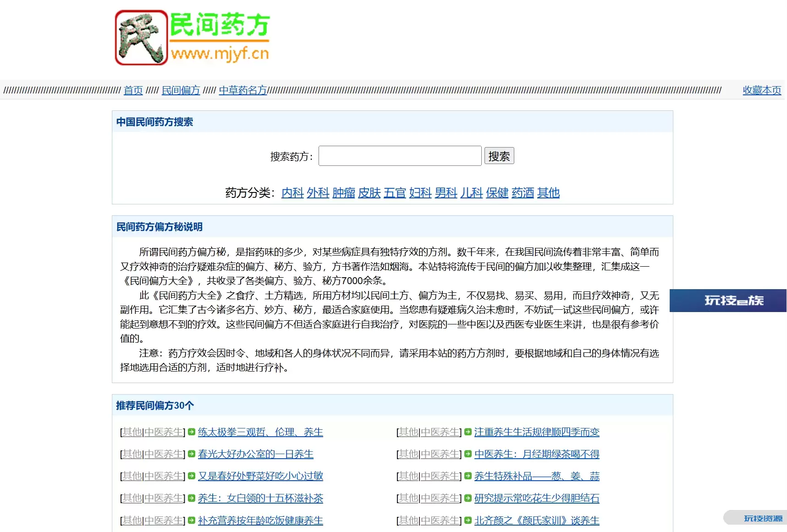
Task: Focus the 搜索药方 text input field
Action: [400, 156]
